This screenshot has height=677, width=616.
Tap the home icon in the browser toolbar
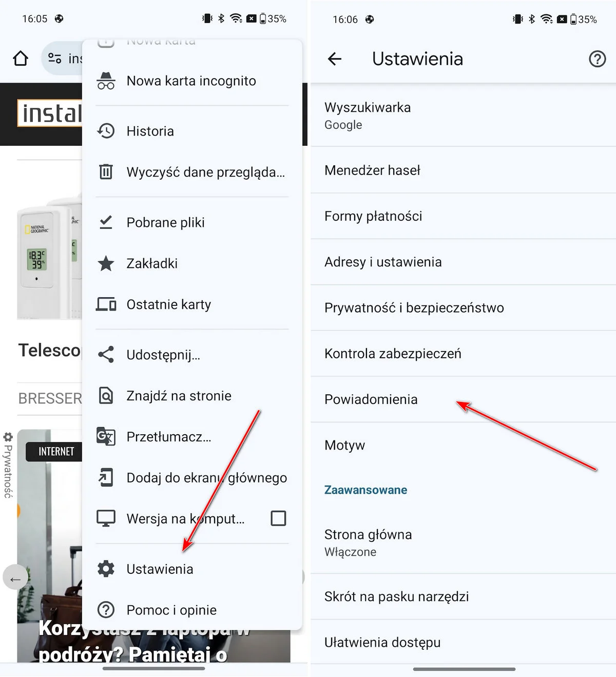21,58
